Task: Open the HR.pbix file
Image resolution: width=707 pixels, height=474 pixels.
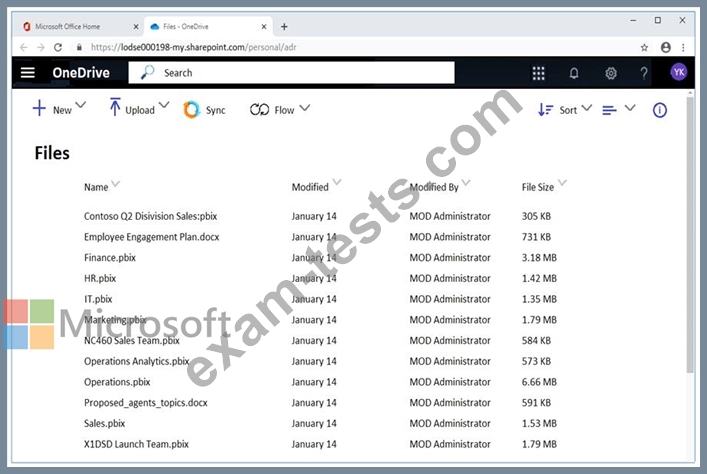Action: 100,279
